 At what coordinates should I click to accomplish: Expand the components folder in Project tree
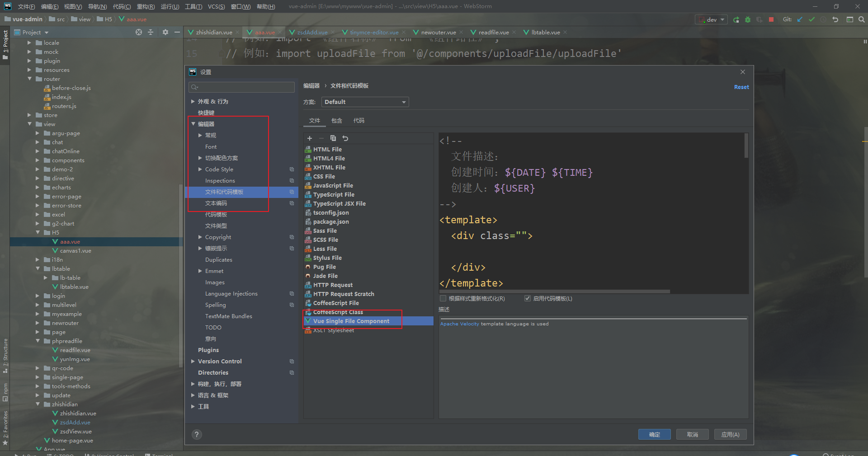pyautogui.click(x=38, y=160)
